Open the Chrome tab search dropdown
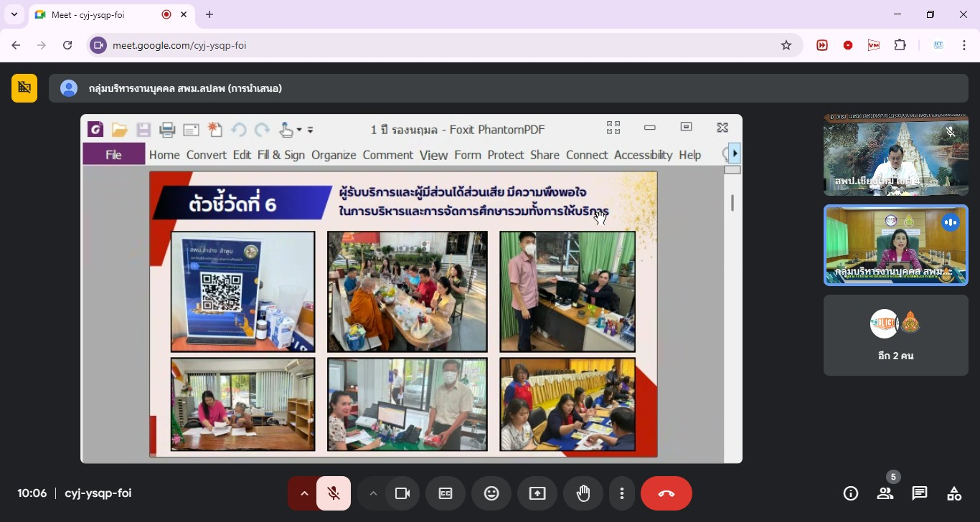Viewport: 980px width, 522px height. point(14,14)
